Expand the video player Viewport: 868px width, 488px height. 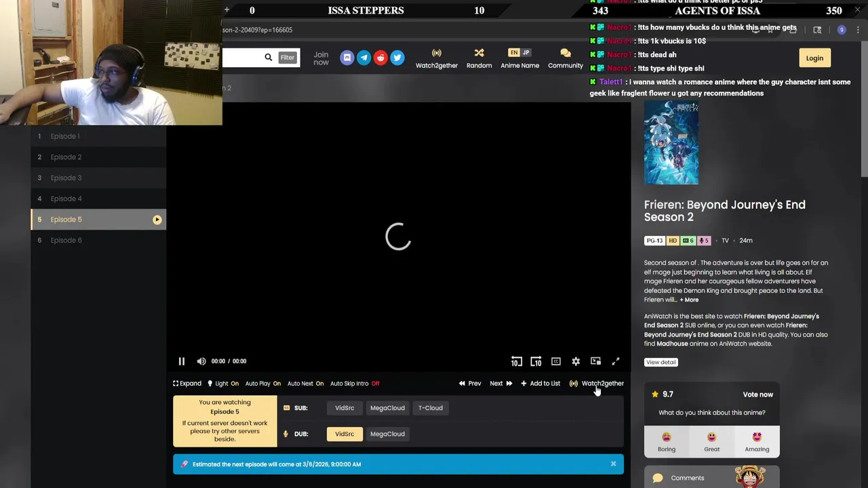(x=187, y=384)
